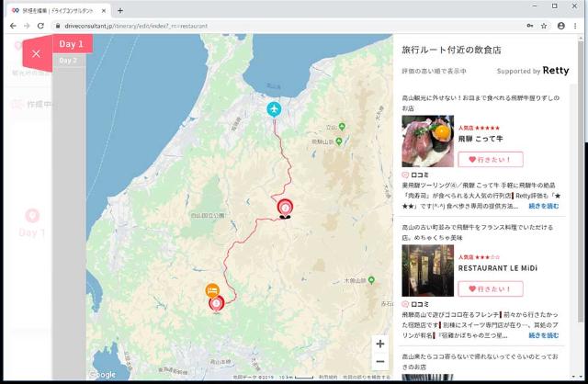
Task: Open Chrome's three-dot menu
Action: (x=577, y=26)
